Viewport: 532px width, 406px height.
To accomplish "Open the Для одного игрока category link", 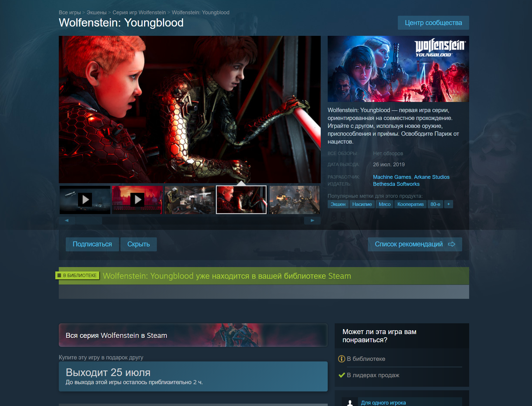I will click(x=383, y=403).
